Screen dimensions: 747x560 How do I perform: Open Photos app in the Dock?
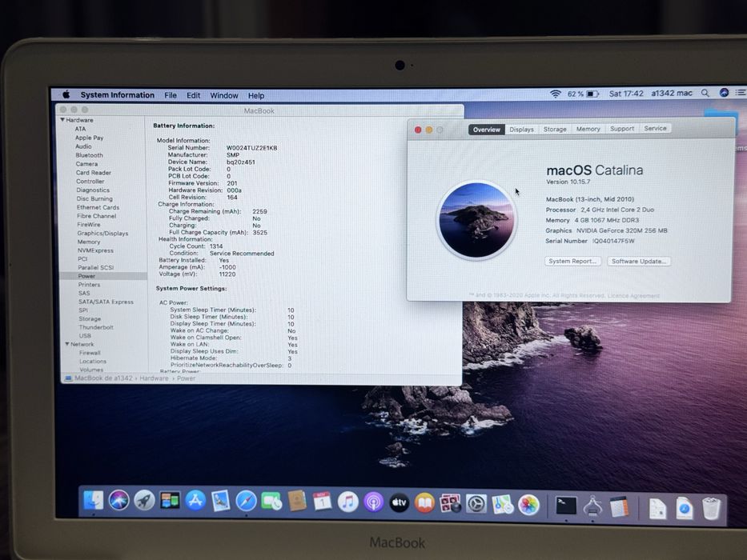[x=528, y=505]
